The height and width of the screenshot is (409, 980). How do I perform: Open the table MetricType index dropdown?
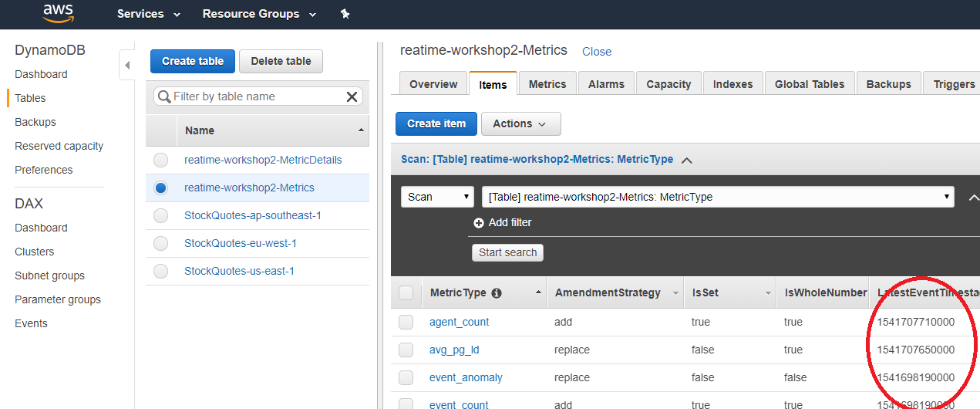(x=718, y=197)
